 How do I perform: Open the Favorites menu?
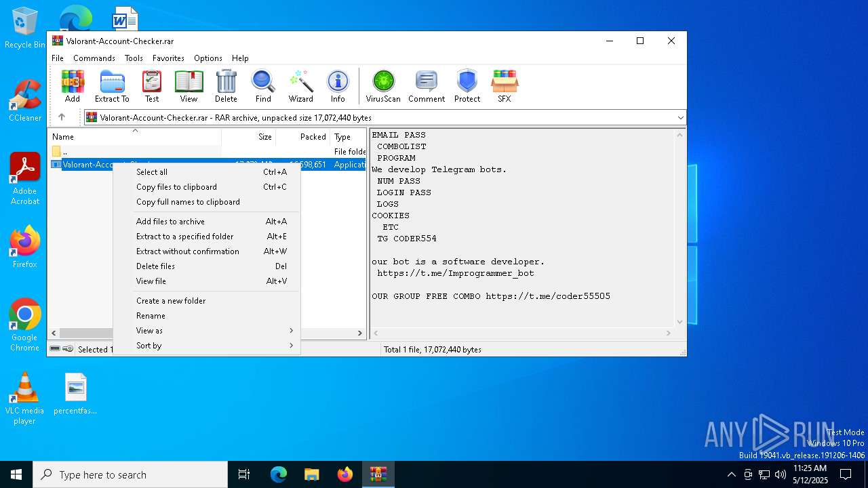click(x=168, y=58)
